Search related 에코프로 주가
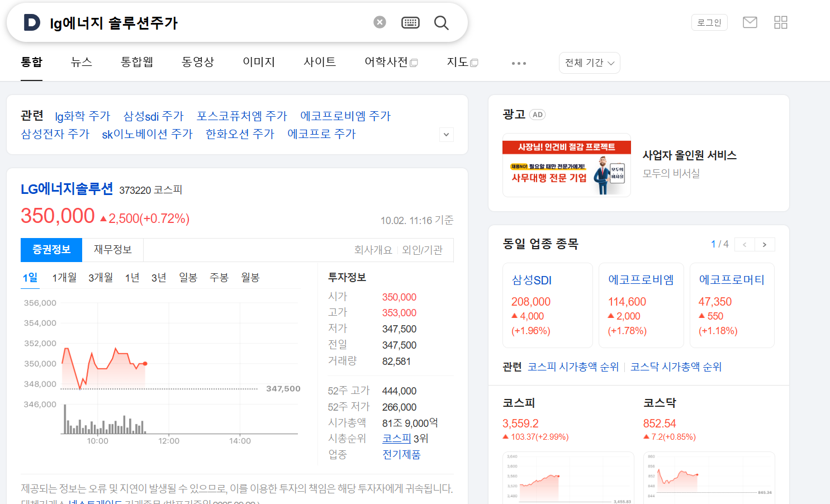Image resolution: width=830 pixels, height=504 pixels. (321, 134)
